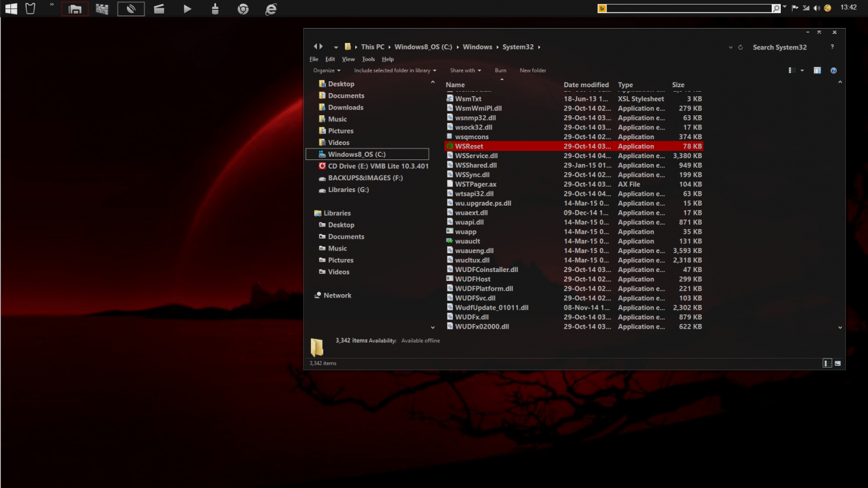The height and width of the screenshot is (488, 868).
Task: Click the back arrow in Explorer
Action: click(315, 47)
